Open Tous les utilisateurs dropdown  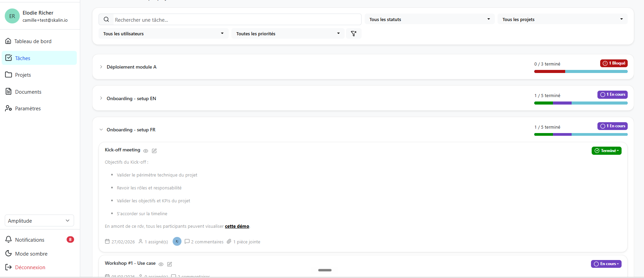163,34
